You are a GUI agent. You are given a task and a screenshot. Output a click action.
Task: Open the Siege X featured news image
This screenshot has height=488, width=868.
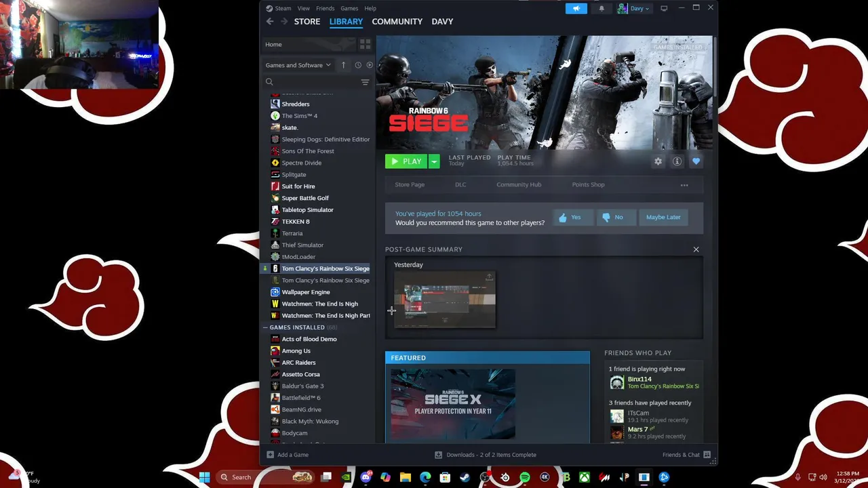pos(453,404)
